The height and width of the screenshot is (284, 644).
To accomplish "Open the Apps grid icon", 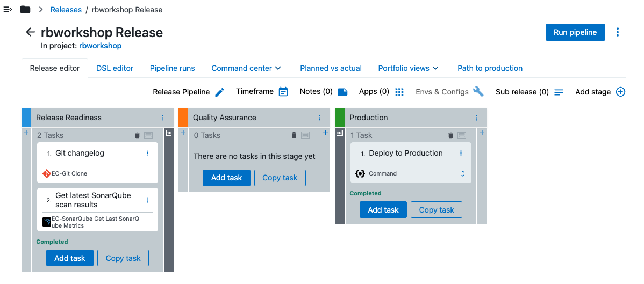I will pos(399,92).
